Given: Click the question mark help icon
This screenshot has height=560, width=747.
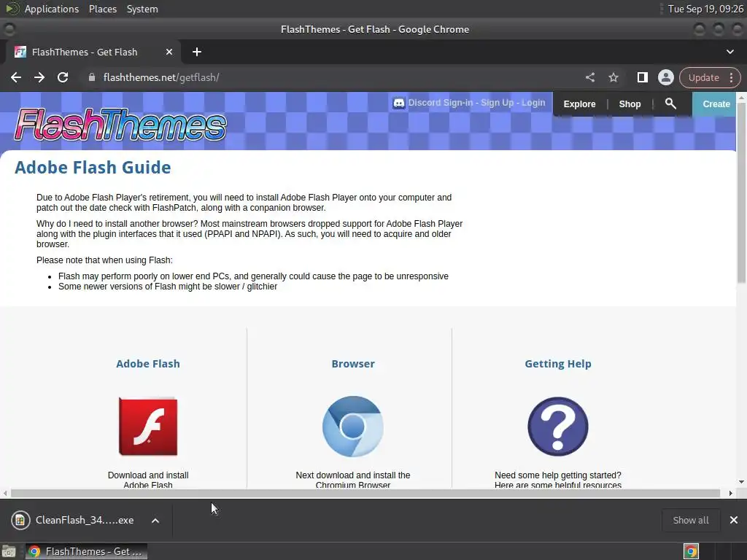Looking at the screenshot, I should [x=558, y=426].
